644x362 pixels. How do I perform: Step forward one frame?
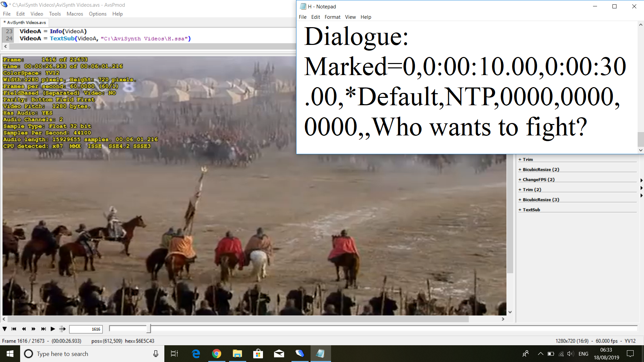click(34, 329)
